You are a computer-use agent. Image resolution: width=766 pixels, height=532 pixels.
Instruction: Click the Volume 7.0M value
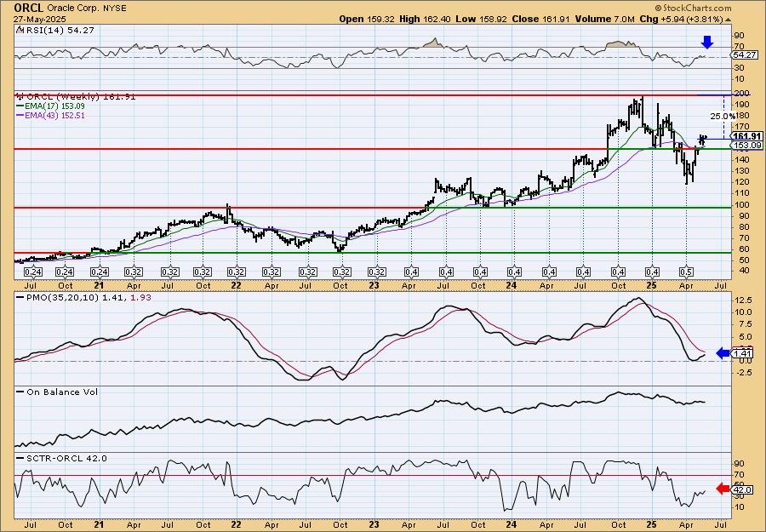(x=605, y=19)
